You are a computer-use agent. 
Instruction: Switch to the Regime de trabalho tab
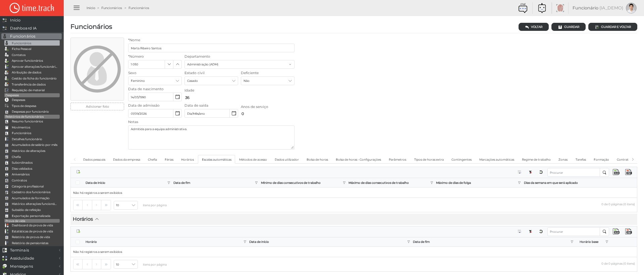click(x=536, y=160)
